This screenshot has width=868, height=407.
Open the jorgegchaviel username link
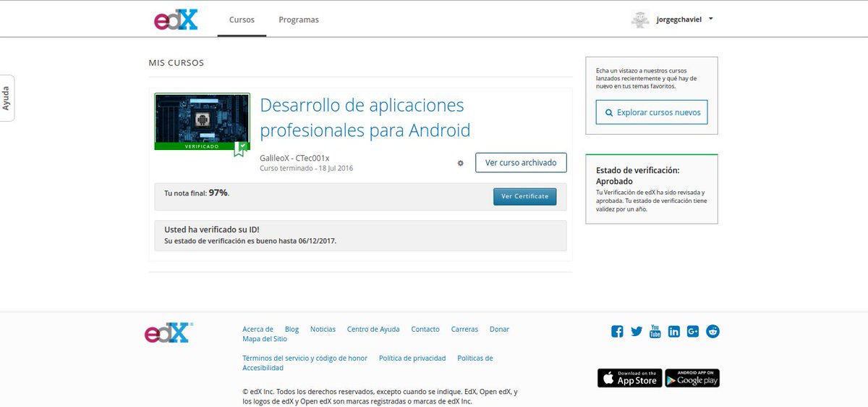pos(678,20)
